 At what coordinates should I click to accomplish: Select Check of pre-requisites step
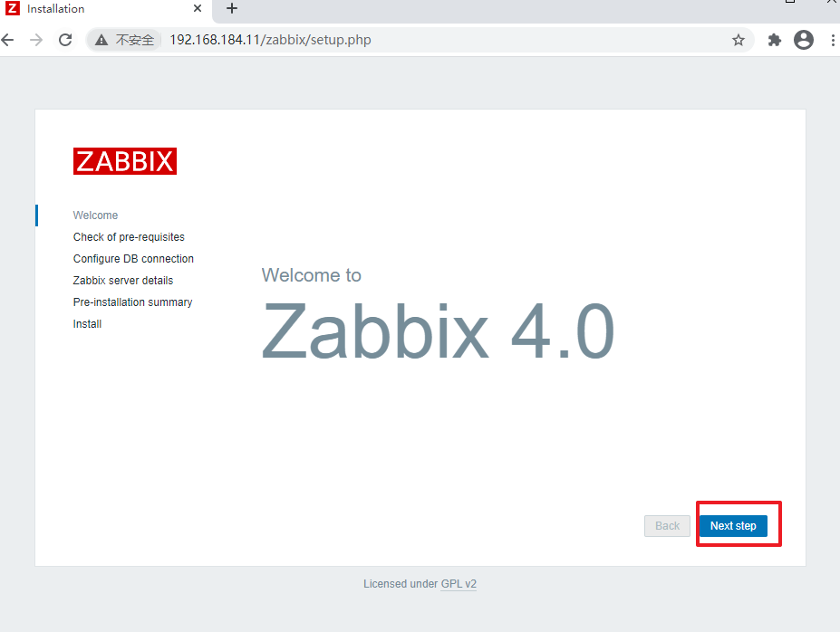[129, 237]
